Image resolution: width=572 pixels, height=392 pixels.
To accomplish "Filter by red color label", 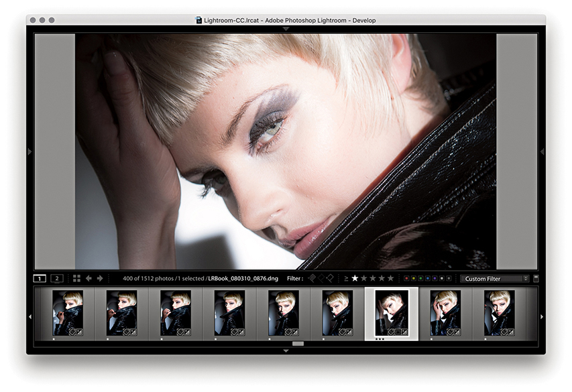I will [x=407, y=279].
